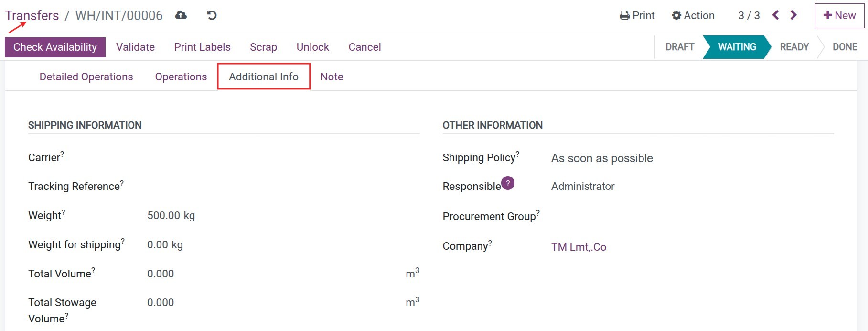868x331 pixels.
Task: Open the Detailed Operations tab
Action: point(86,77)
